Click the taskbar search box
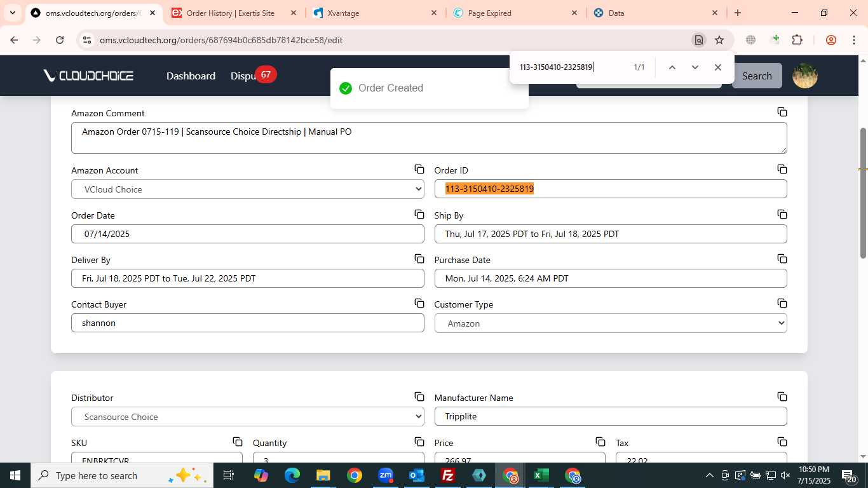868x488 pixels. pyautogui.click(x=122, y=475)
